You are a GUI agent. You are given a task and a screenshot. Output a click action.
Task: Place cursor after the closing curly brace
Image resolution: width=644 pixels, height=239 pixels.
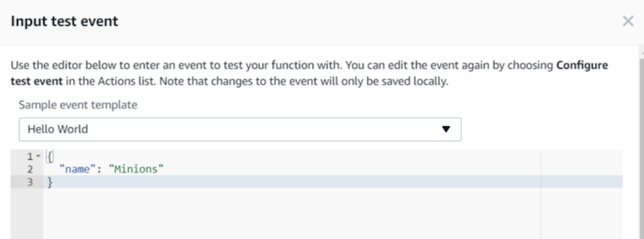pyautogui.click(x=53, y=182)
